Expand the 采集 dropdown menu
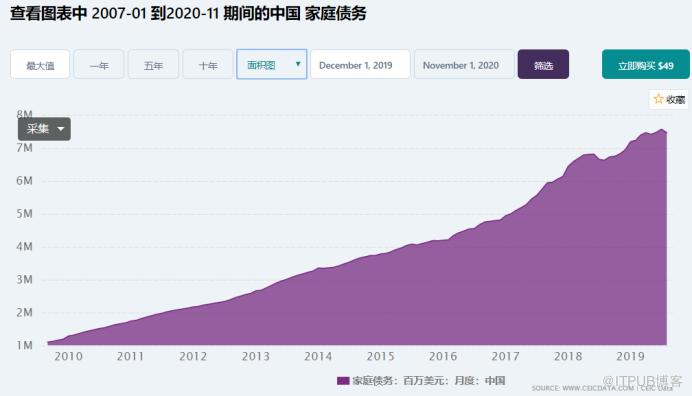This screenshot has height=396, width=692. pyautogui.click(x=44, y=129)
